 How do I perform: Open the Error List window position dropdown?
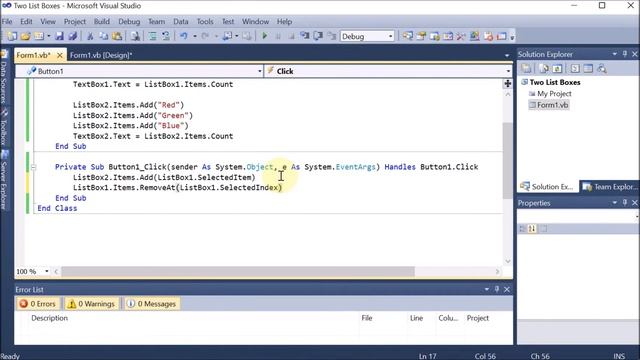[x=487, y=289]
